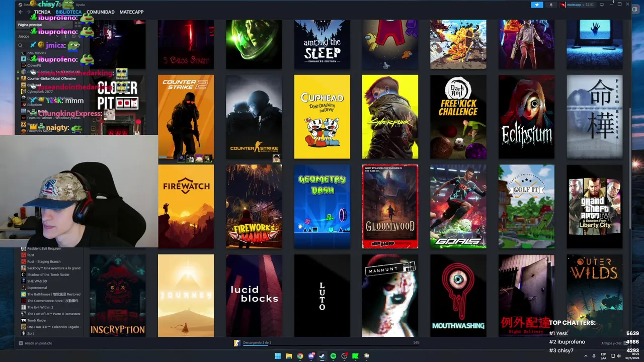This screenshot has width=644, height=362.
Task: Open the GOALS football game cover
Action: click(458, 206)
